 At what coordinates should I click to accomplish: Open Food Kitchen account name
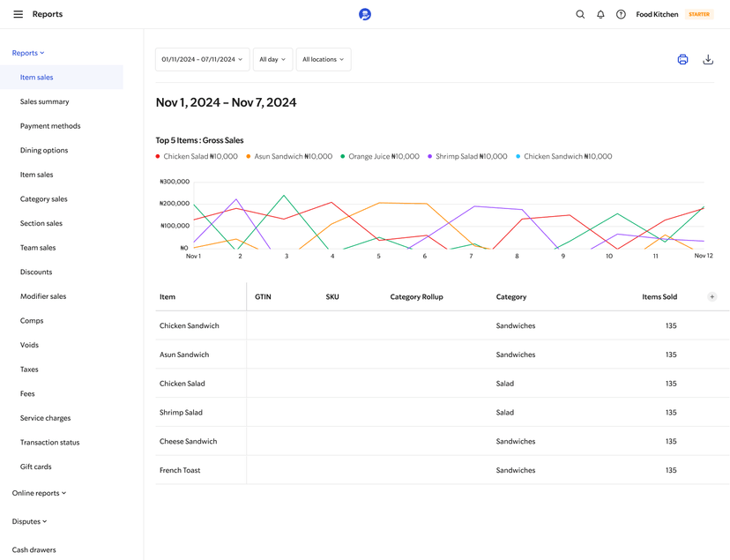click(657, 14)
